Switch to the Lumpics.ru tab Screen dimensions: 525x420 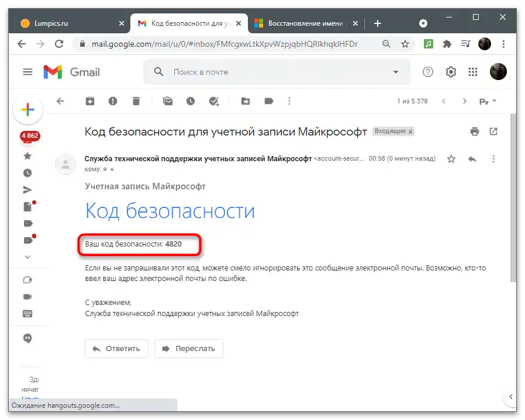tap(70, 23)
